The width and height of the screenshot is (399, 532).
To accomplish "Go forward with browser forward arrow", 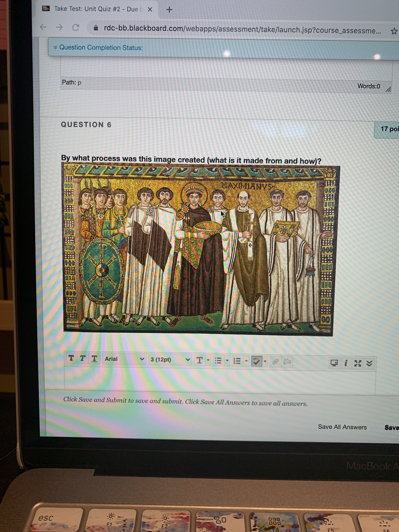I will point(59,27).
